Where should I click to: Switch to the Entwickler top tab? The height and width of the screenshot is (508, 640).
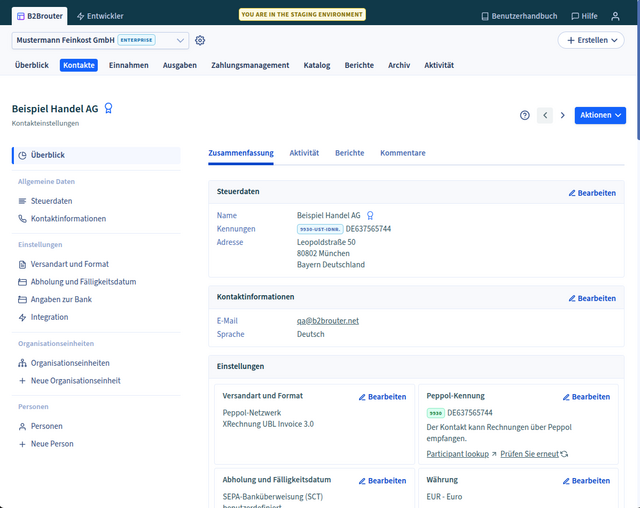pos(100,16)
